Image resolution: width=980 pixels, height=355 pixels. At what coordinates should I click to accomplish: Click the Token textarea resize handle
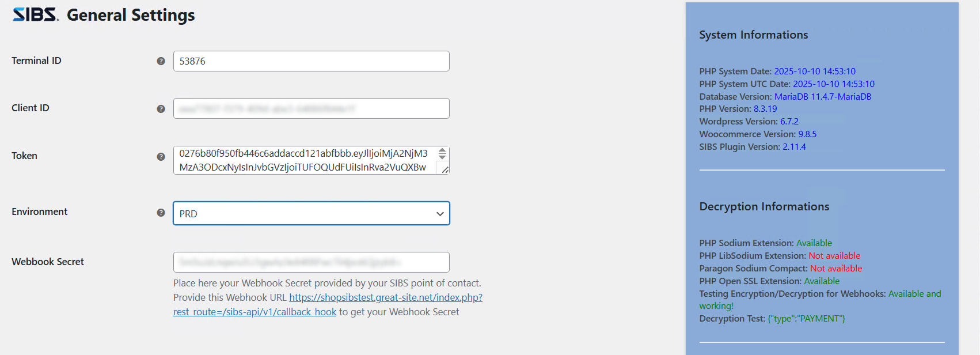tap(445, 169)
